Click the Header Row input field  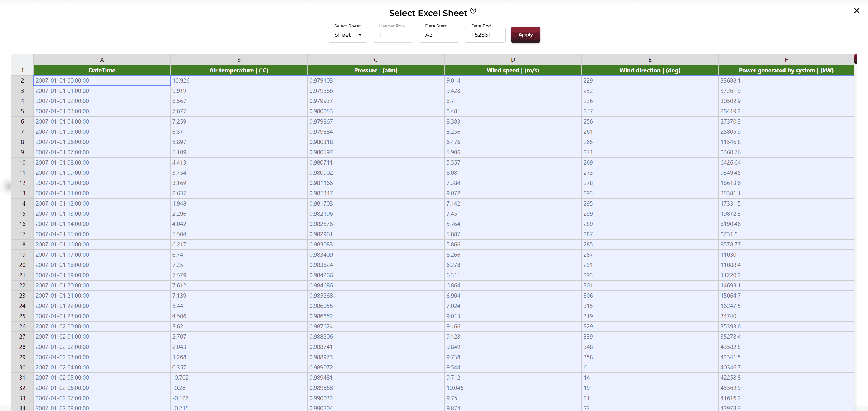tap(393, 35)
